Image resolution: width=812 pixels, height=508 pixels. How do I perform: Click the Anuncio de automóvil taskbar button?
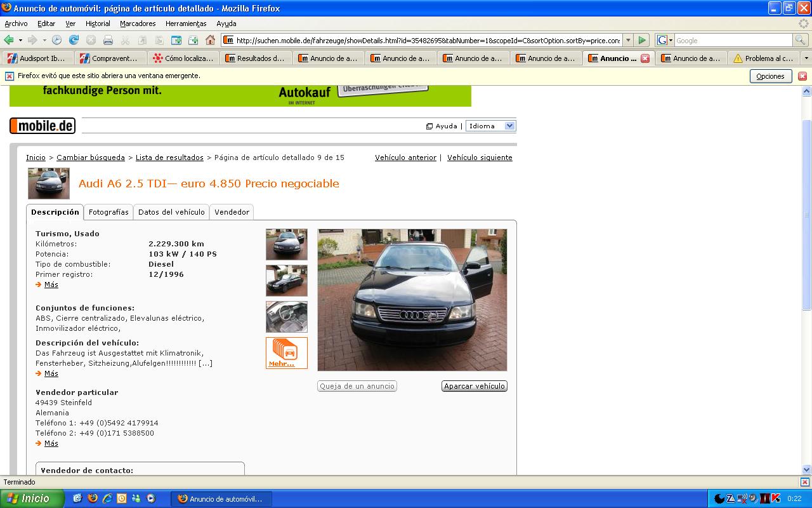pos(221,498)
